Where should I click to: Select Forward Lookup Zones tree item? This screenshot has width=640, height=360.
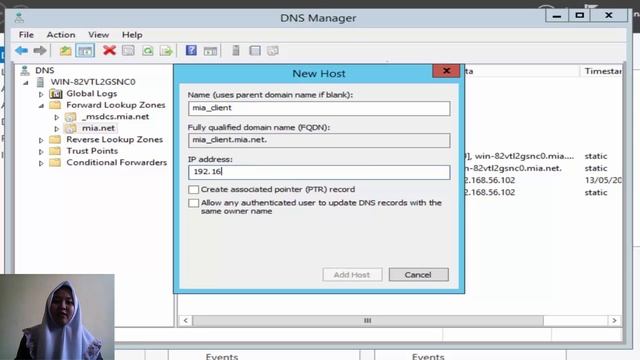click(x=116, y=105)
